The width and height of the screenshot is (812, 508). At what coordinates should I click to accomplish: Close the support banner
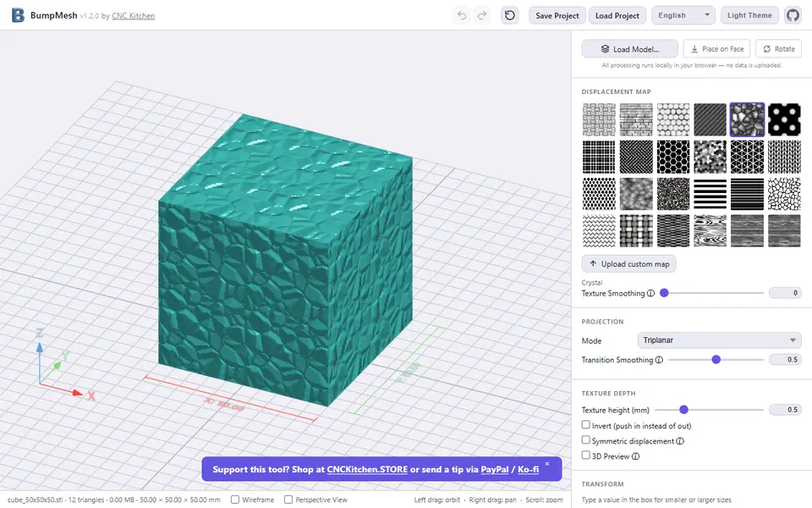[547, 463]
